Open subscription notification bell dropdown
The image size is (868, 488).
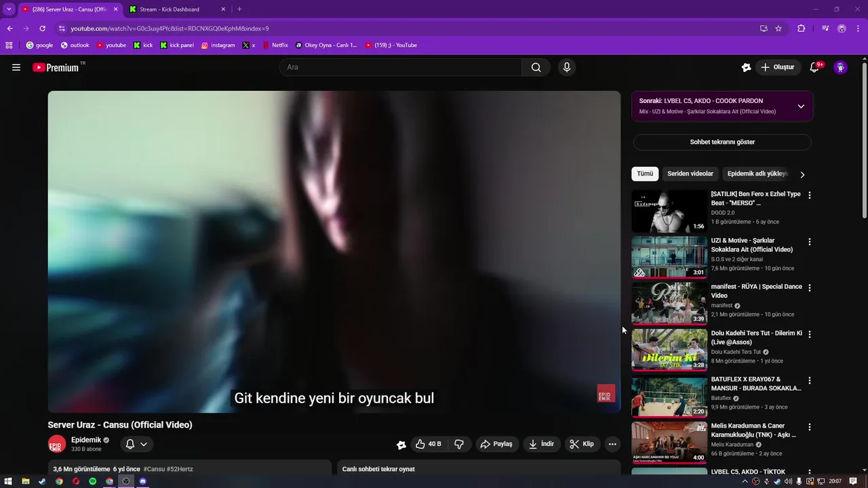[136, 444]
